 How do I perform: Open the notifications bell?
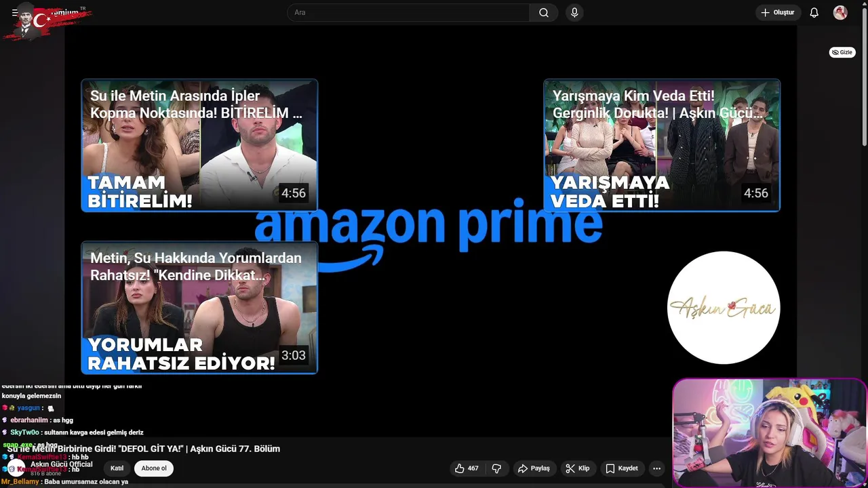(814, 13)
